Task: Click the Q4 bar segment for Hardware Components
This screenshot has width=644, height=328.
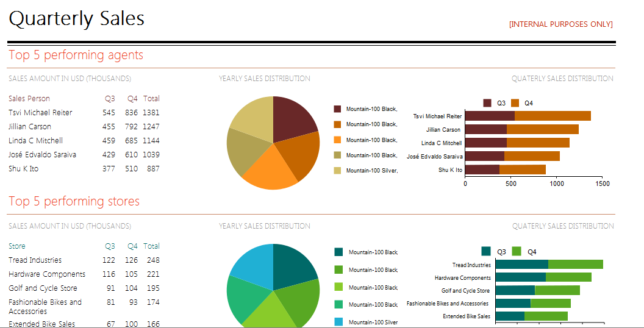Action: click(x=569, y=277)
